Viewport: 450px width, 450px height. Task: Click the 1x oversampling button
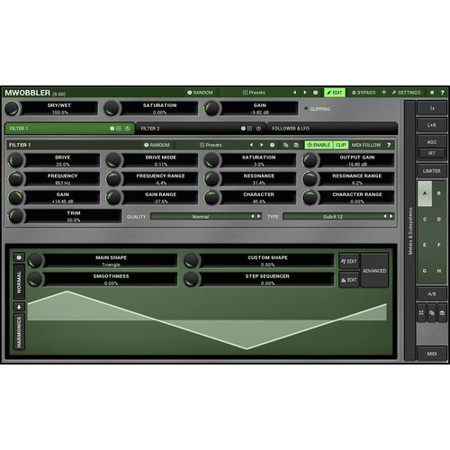[432, 108]
